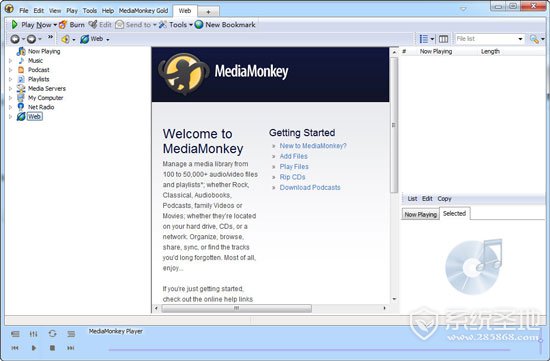Select the Media Servers tree node
The height and width of the screenshot is (361, 550).
pyautogui.click(x=47, y=88)
